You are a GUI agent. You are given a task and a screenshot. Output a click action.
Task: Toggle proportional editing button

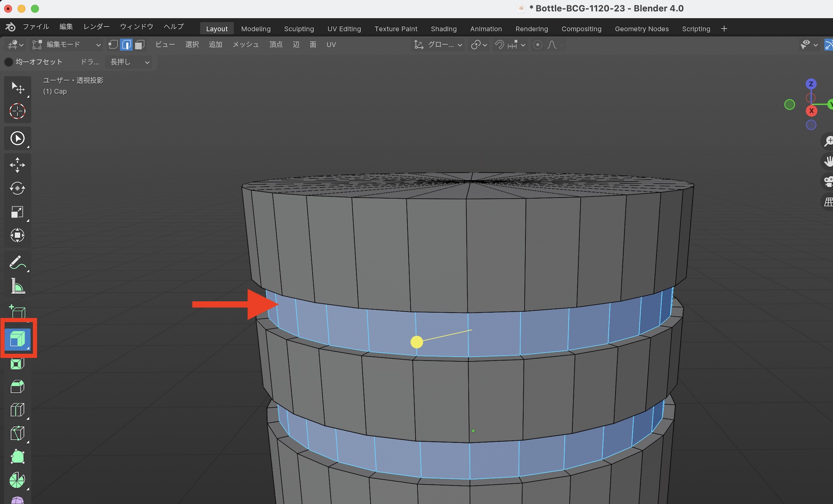coord(538,45)
